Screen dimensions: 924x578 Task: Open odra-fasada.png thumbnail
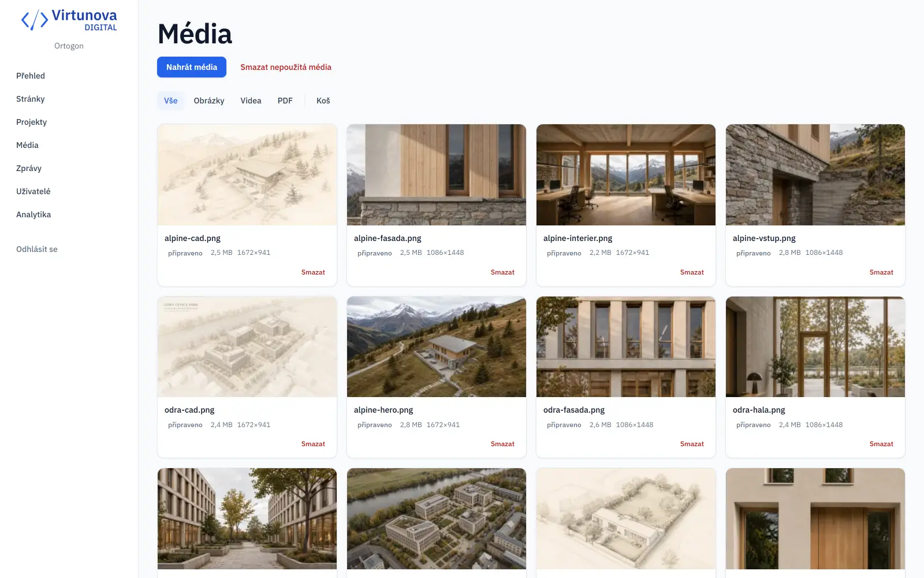coord(626,347)
